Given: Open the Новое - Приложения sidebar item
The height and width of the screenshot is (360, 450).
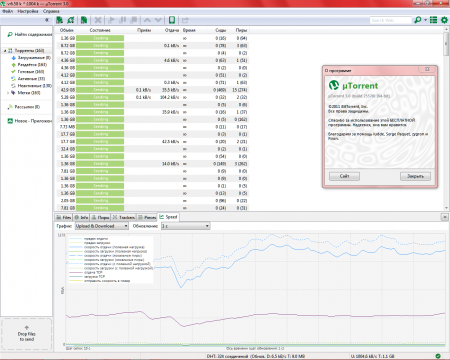Looking at the screenshot, I should tap(30, 121).
